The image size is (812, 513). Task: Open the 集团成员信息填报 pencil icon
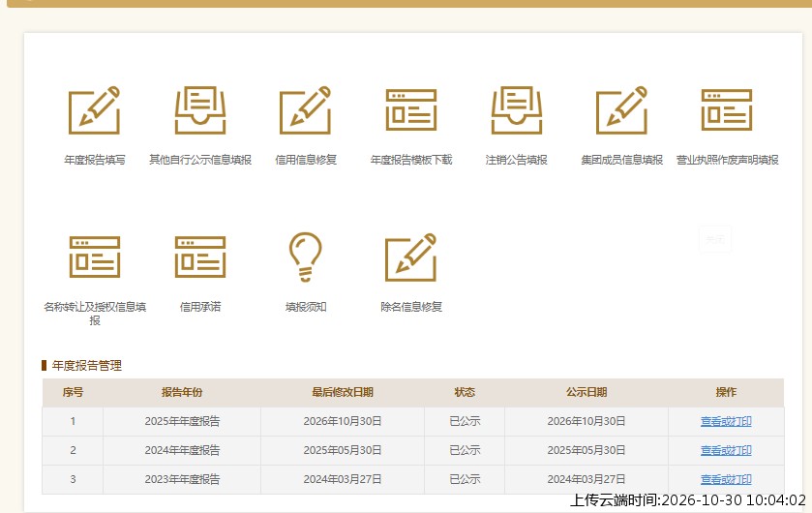pos(622,109)
